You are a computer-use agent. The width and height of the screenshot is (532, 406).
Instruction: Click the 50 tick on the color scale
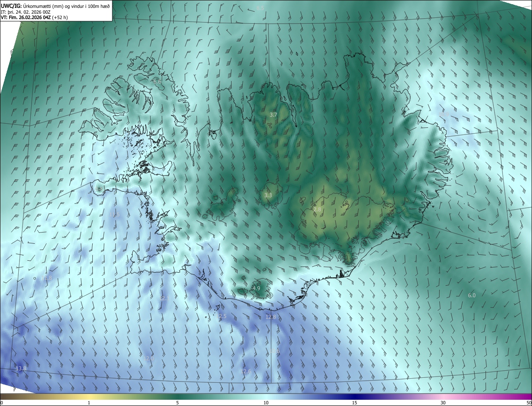point(529,403)
